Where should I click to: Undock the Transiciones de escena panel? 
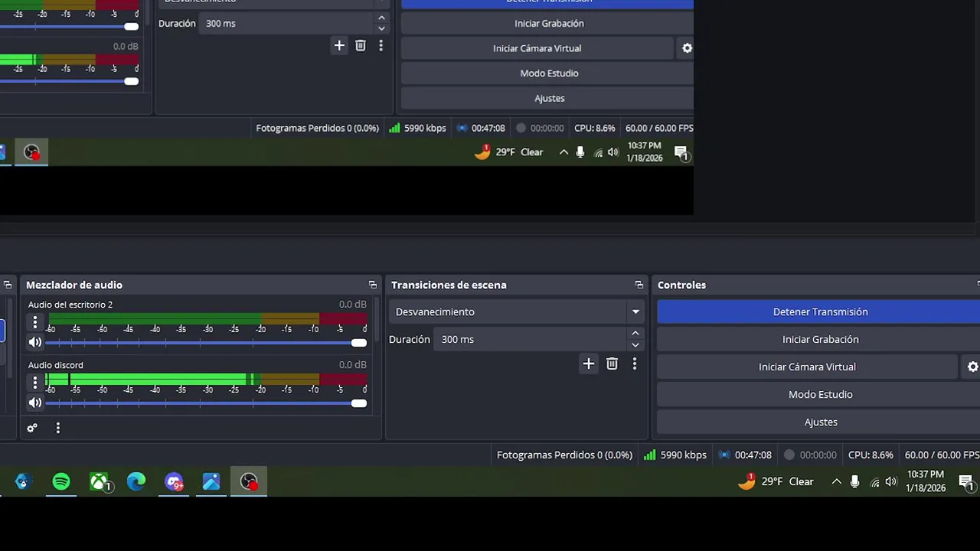[x=639, y=285]
